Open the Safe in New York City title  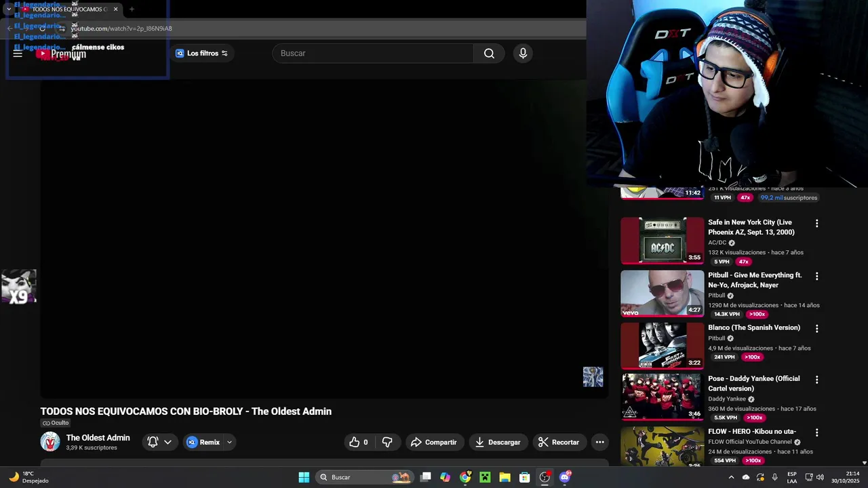click(751, 227)
